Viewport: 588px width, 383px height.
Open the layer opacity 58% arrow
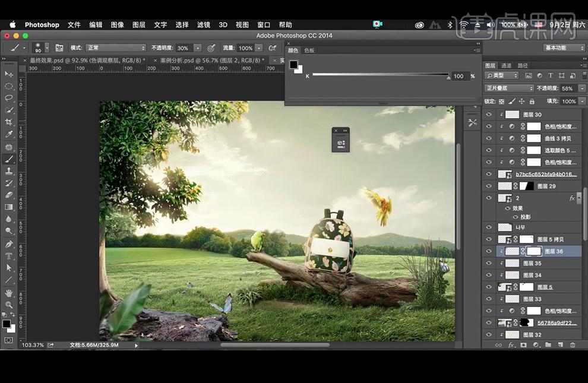[x=582, y=88]
